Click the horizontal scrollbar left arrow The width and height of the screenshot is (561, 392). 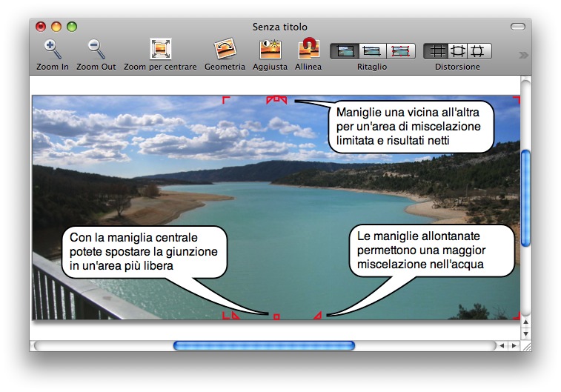[502, 345]
